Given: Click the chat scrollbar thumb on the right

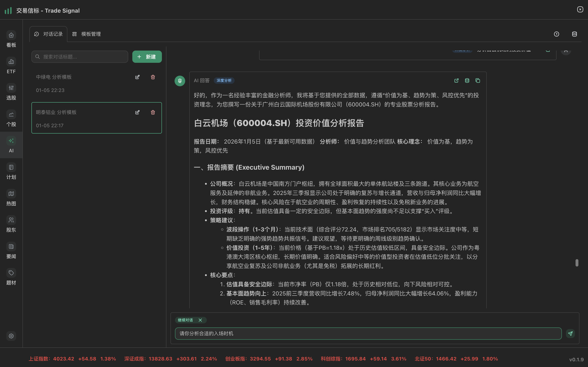Looking at the screenshot, I should click(577, 262).
